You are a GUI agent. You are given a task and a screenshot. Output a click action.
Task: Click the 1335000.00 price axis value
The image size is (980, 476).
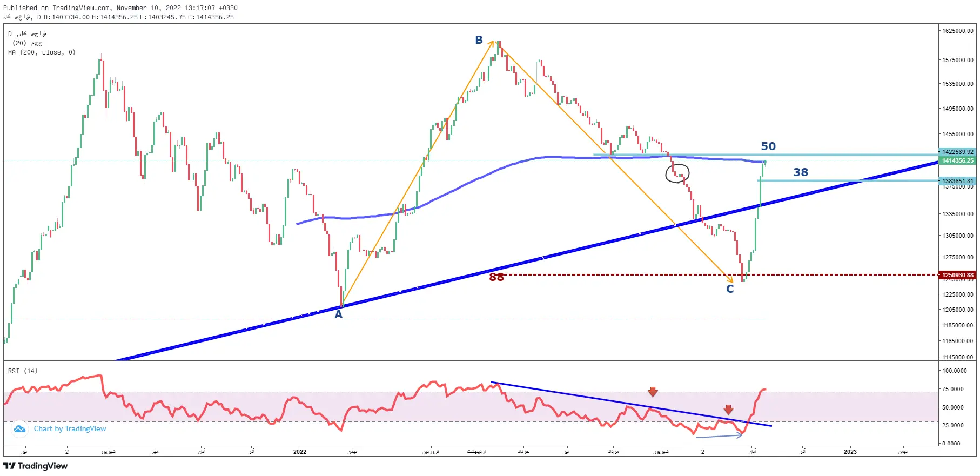click(x=958, y=214)
